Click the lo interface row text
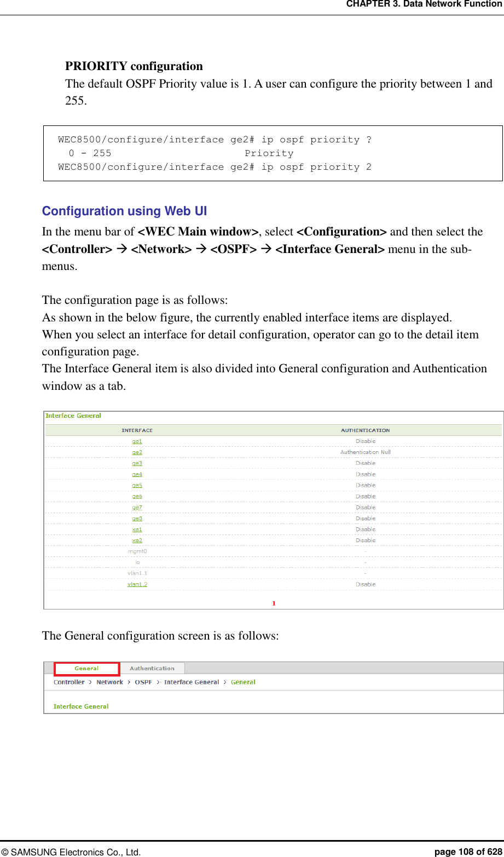The height and width of the screenshot is (857, 504). pyautogui.click(x=137, y=562)
